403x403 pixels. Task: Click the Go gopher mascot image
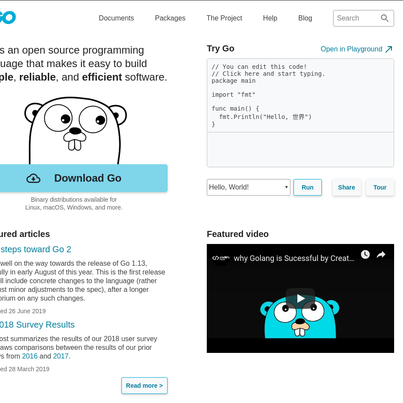click(75, 130)
